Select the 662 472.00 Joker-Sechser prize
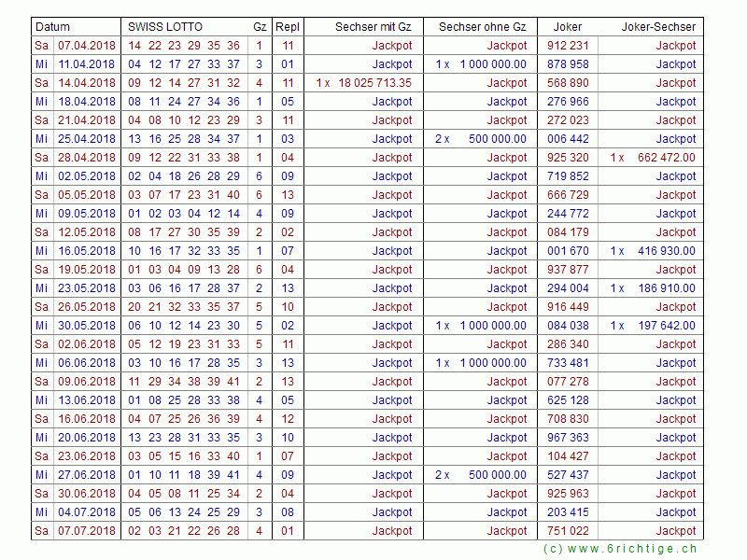Image resolution: width=747 pixels, height=560 pixels. 667,158
